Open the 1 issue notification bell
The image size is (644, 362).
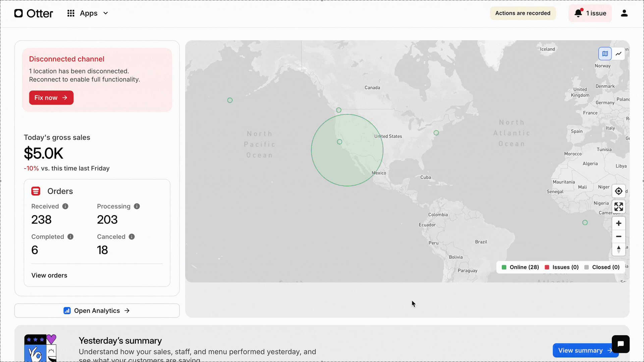click(590, 13)
